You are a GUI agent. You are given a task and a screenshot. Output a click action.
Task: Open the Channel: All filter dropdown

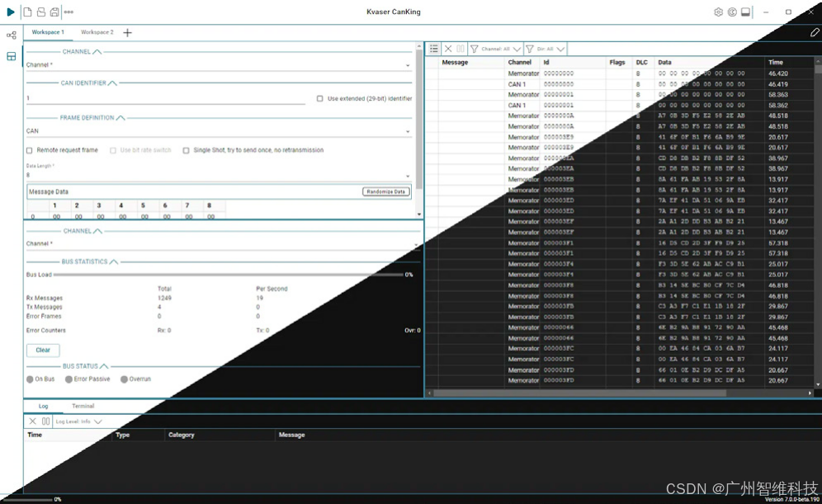click(x=501, y=49)
